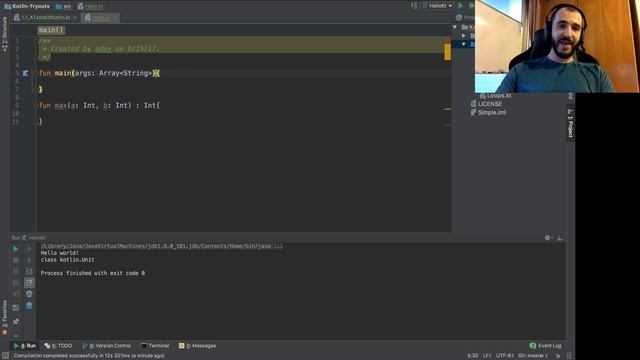The height and width of the screenshot is (360, 640).
Task: Click the Hello.kt file breadcrumb
Action: [x=90, y=6]
